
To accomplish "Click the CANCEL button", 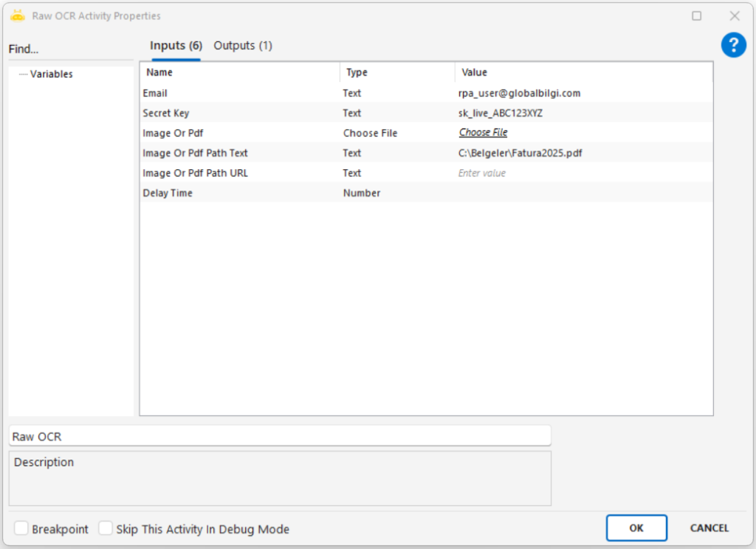I will (x=709, y=528).
